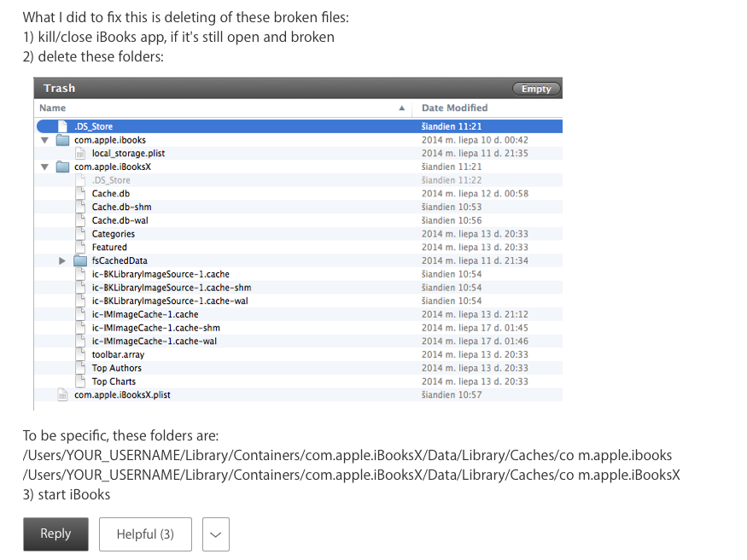This screenshot has height=560, width=747.
Task: Select the Featured file name
Action: click(109, 248)
